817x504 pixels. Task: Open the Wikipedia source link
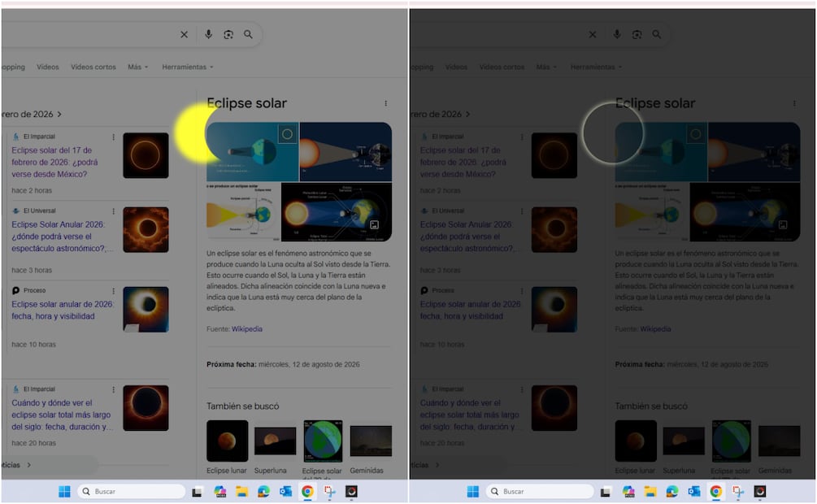(246, 329)
